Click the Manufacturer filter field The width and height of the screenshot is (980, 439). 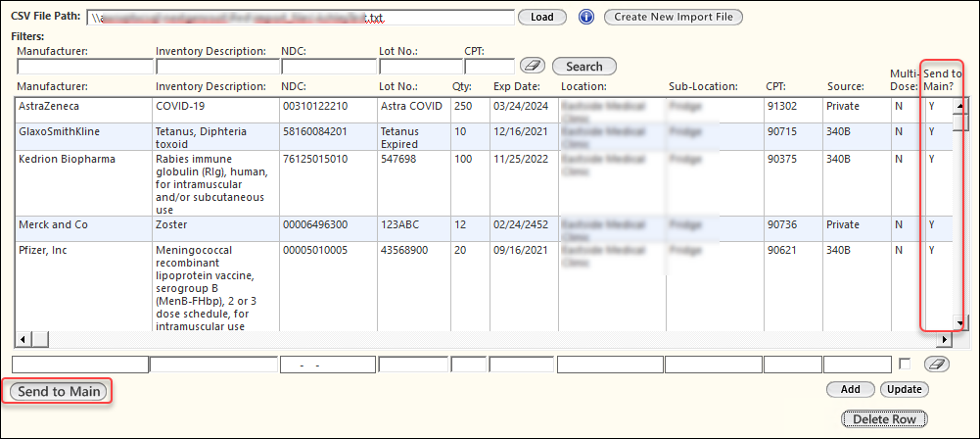tap(85, 67)
